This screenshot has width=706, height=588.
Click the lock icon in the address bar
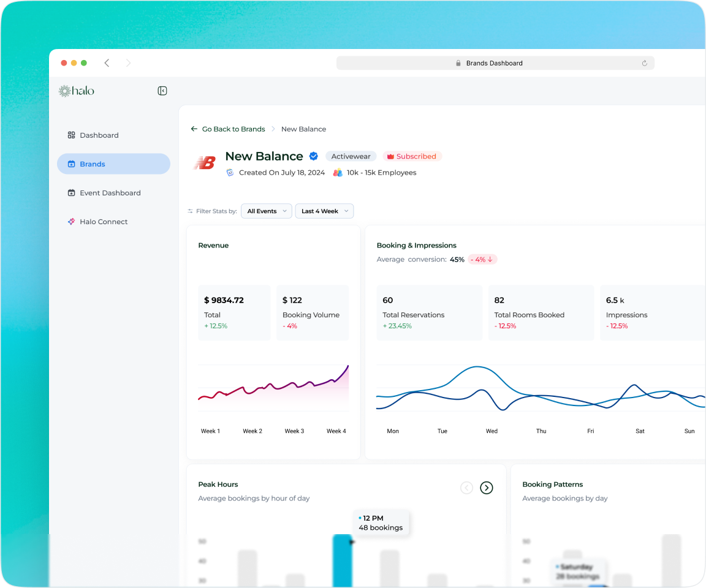458,63
